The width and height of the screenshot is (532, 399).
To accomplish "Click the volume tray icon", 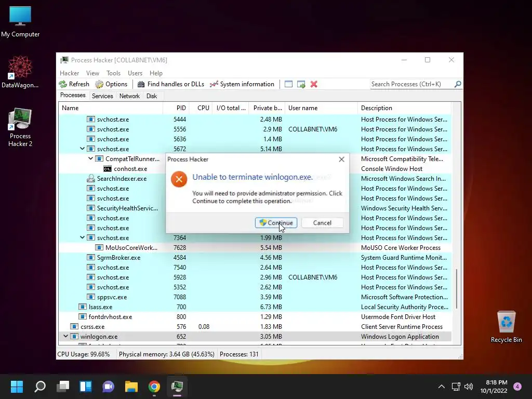I will pyautogui.click(x=469, y=387).
